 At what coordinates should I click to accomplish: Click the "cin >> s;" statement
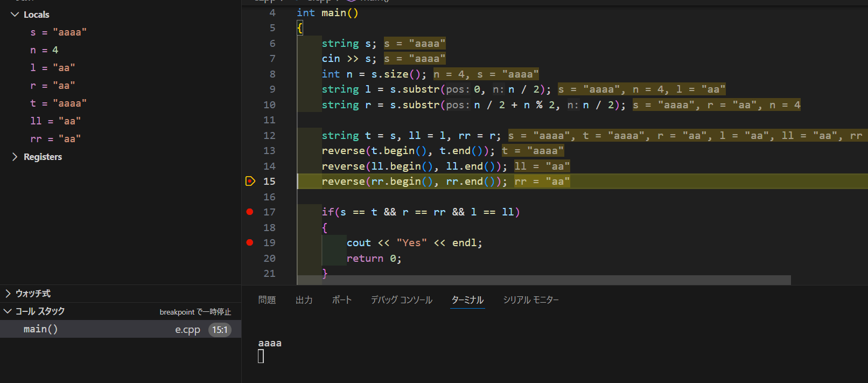coord(349,59)
